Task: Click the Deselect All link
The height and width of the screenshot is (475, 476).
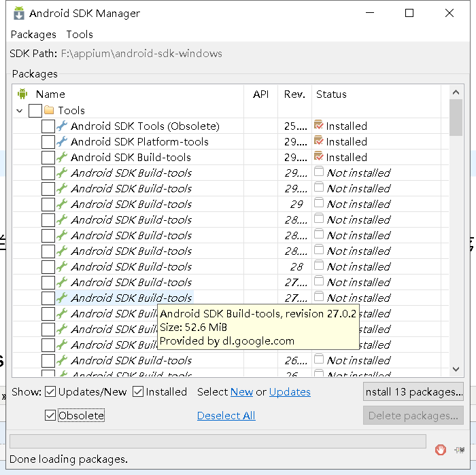Action: tap(226, 415)
